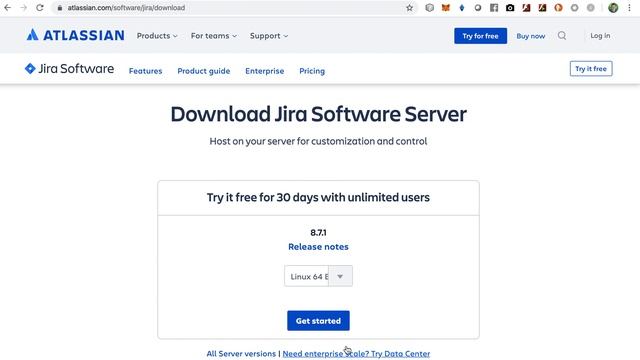
Task: Click the Get started button
Action: point(318,321)
